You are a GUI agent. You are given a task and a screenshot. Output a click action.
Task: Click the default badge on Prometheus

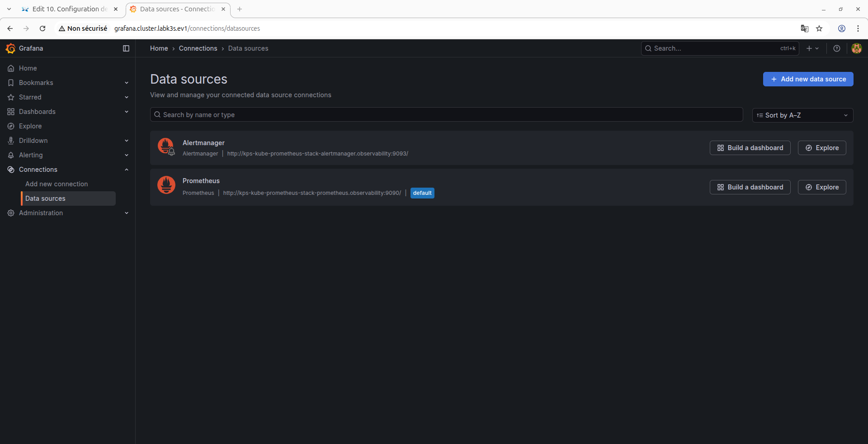coord(422,193)
